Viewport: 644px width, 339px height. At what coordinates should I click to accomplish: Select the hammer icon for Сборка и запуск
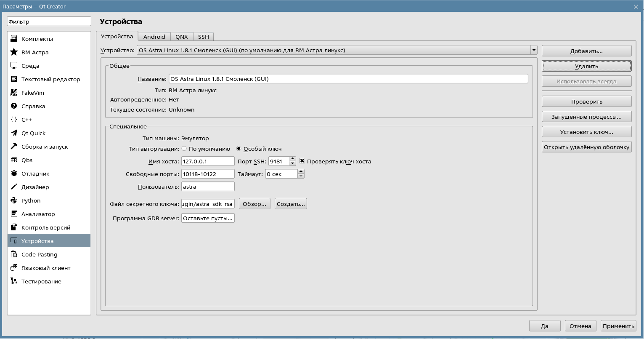14,147
